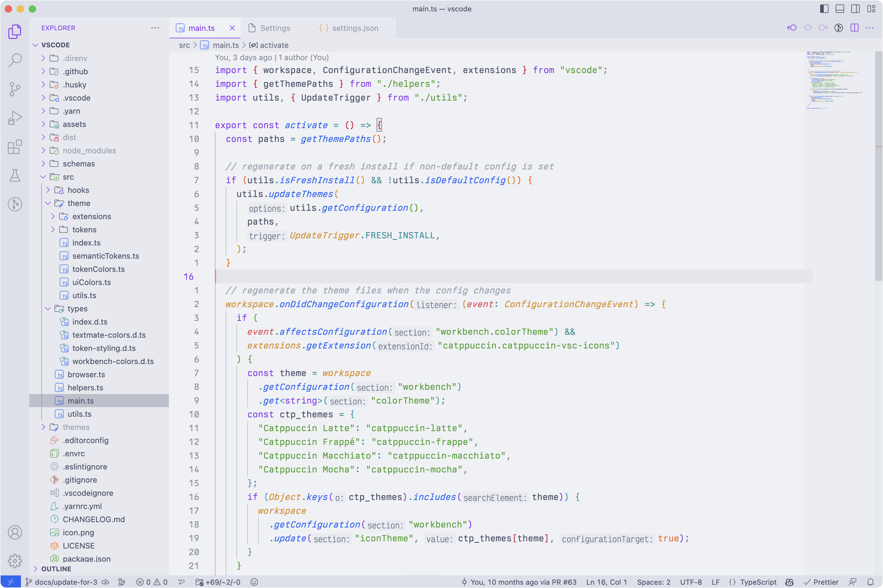Viewport: 883px width, 588px height.
Task: Toggle the secondary side bar layout button
Action: coord(856,9)
